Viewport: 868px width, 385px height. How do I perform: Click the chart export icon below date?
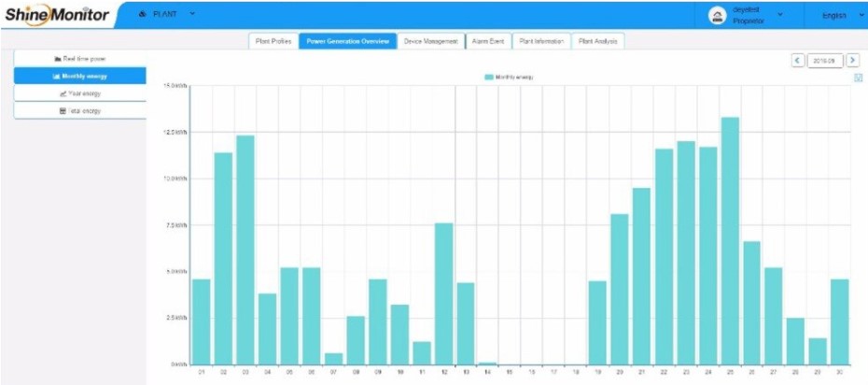pos(858,78)
